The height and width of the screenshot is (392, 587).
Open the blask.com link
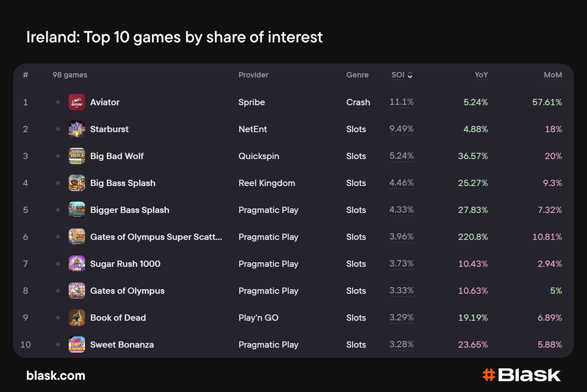(x=56, y=375)
